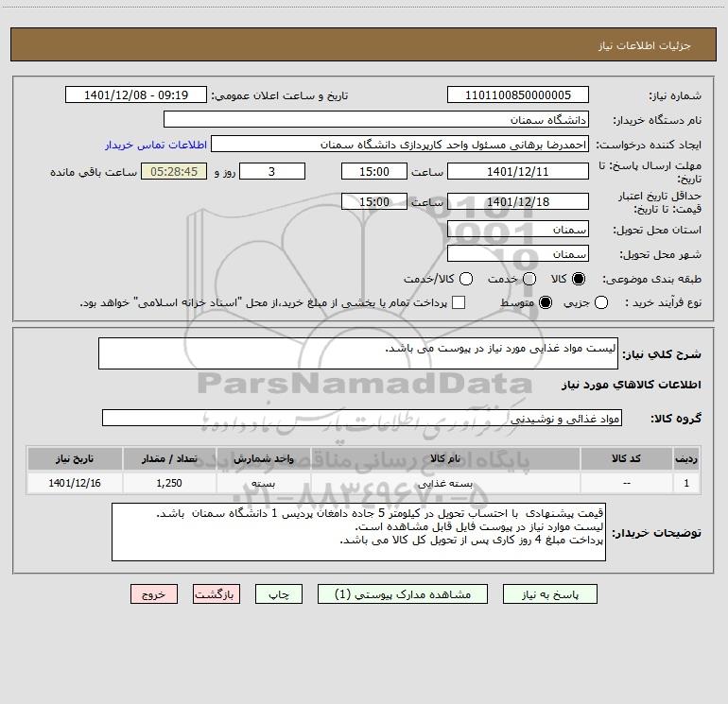Click the استان محل تحویل field
This screenshot has height=704, width=728.
pos(518,230)
